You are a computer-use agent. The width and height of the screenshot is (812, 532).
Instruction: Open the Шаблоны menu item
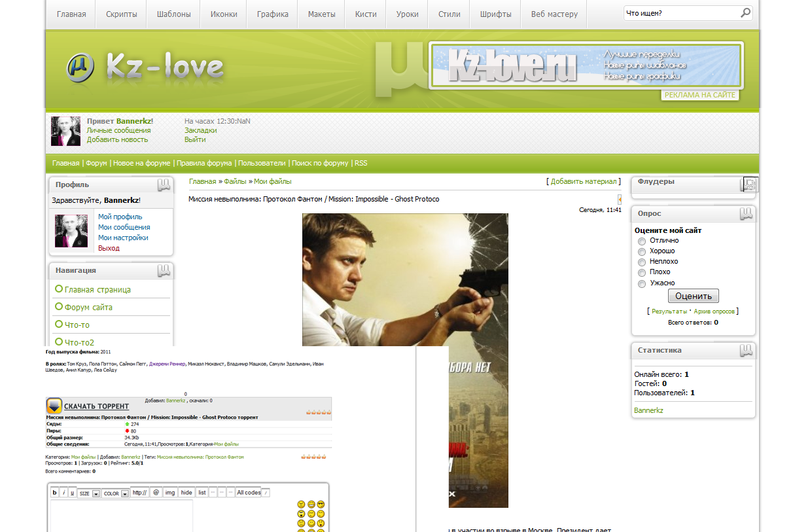pos(173,14)
